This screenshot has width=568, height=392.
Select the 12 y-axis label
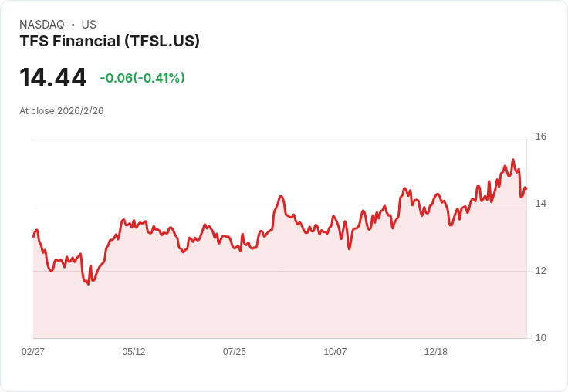(540, 271)
